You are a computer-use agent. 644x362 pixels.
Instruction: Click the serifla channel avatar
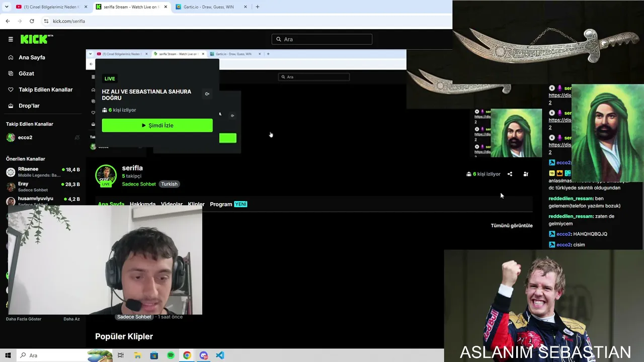(106, 175)
